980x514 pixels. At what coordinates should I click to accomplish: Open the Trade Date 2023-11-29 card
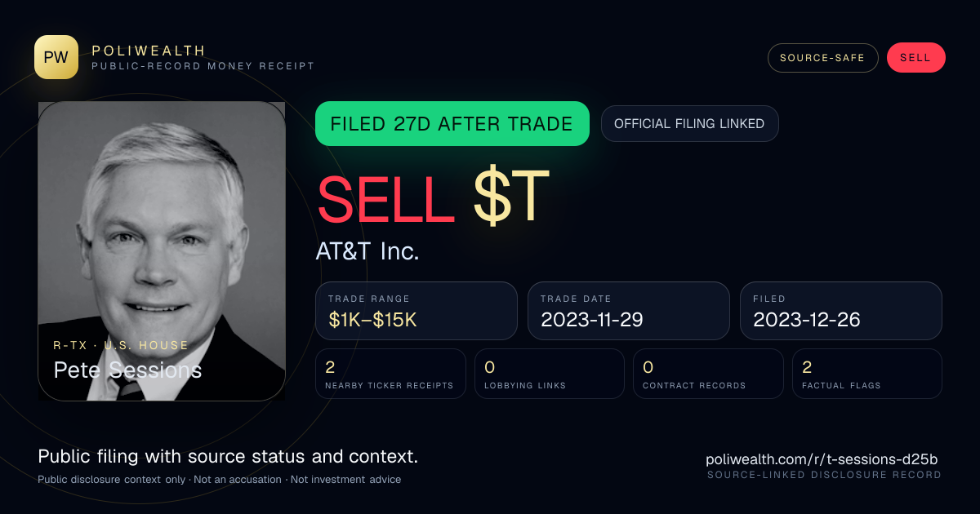pyautogui.click(x=629, y=311)
